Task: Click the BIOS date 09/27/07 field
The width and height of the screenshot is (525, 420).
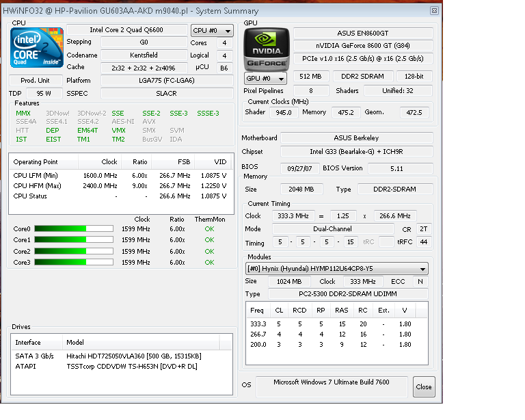Action: [x=299, y=168]
